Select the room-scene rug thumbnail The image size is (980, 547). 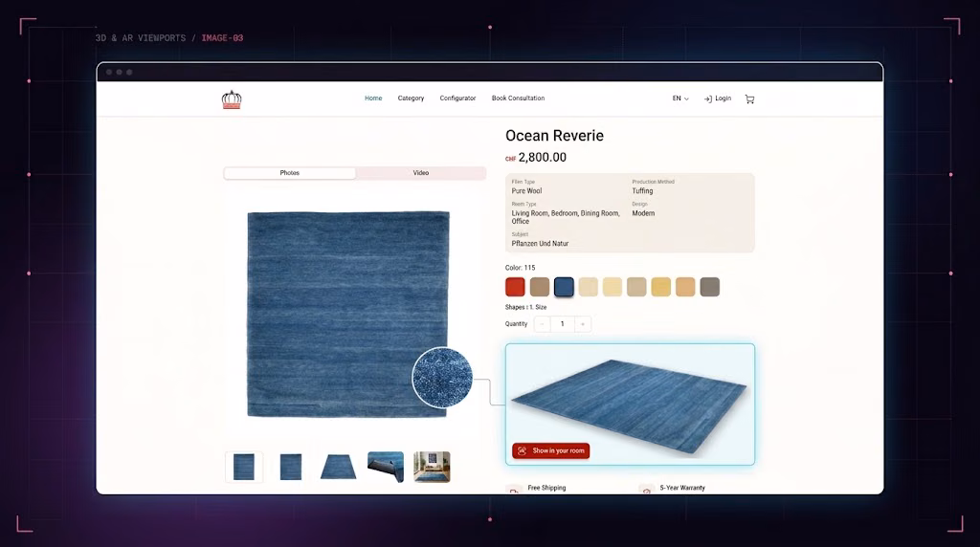click(x=432, y=467)
